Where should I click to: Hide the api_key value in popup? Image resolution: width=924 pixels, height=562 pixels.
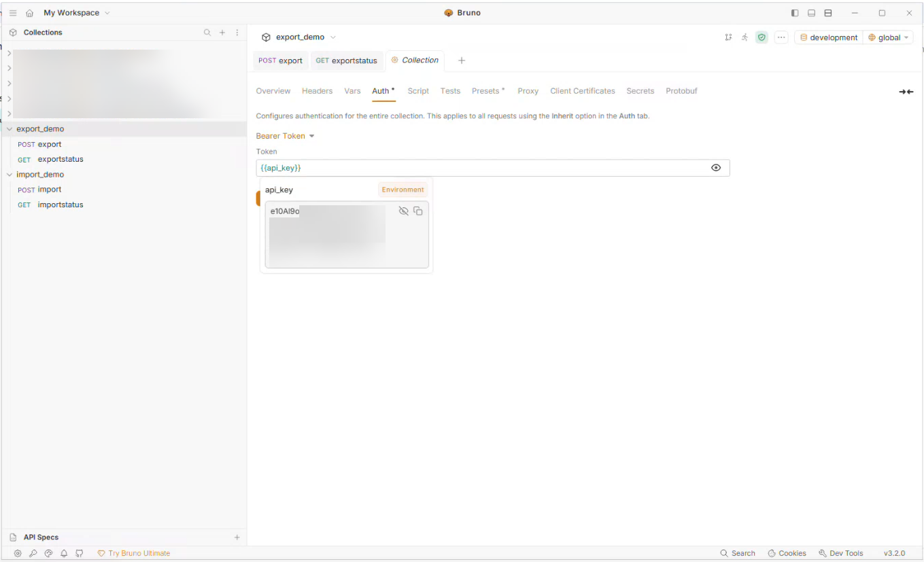pos(403,211)
